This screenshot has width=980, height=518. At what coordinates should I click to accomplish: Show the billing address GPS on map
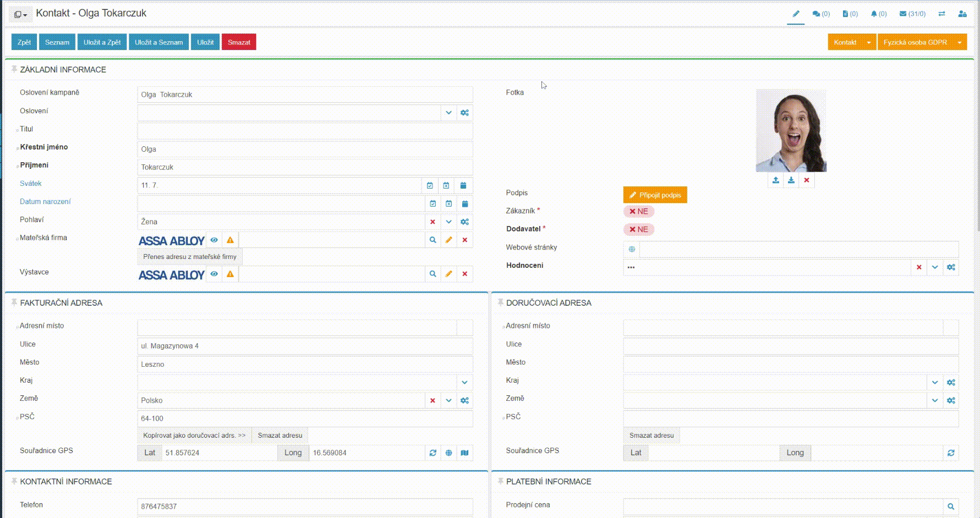(x=465, y=453)
